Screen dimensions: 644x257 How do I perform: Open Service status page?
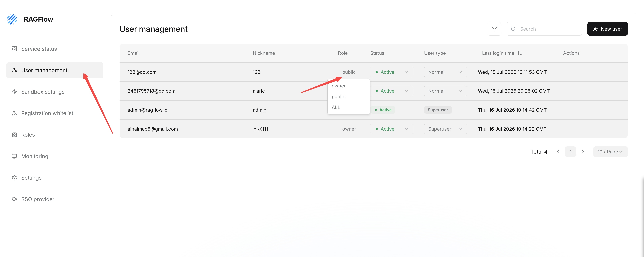[x=55, y=49]
